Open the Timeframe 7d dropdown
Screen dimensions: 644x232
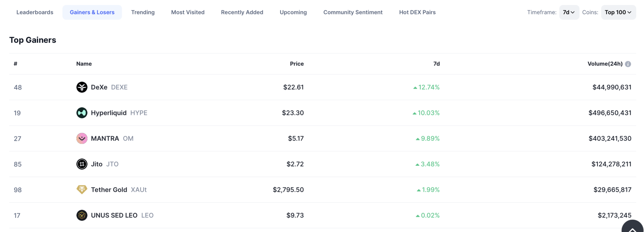569,12
